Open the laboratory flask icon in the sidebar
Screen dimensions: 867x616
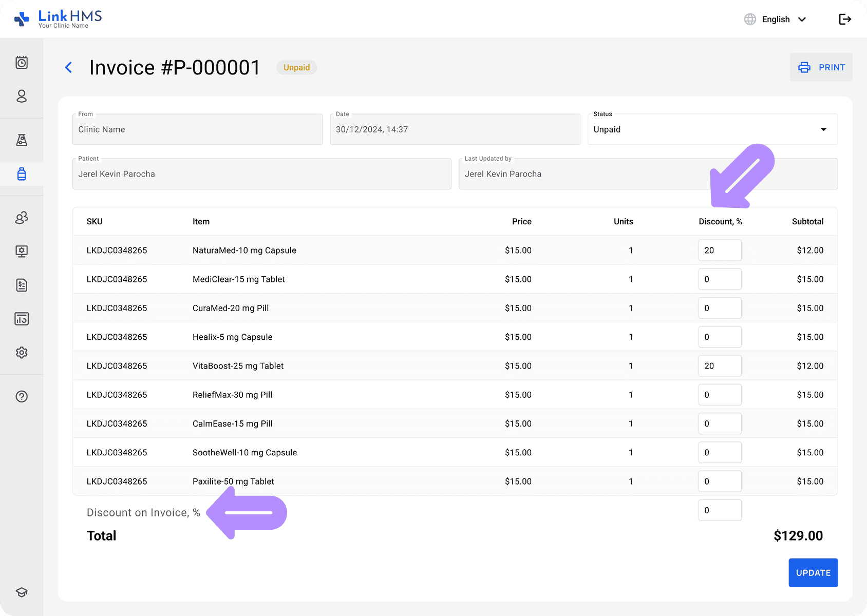click(x=22, y=140)
